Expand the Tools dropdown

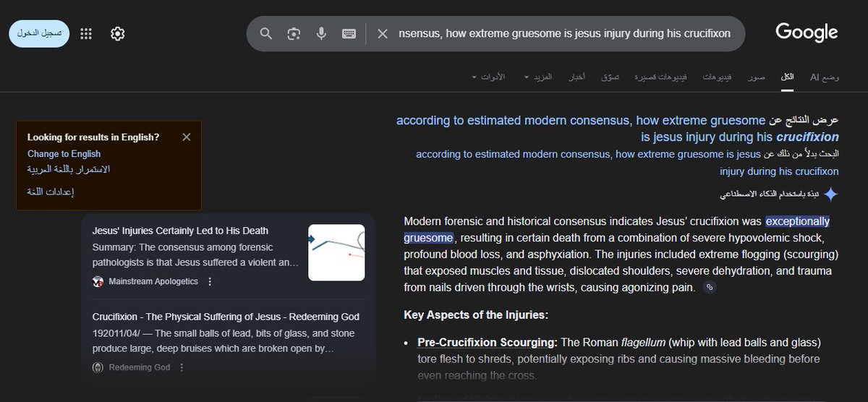[488, 77]
